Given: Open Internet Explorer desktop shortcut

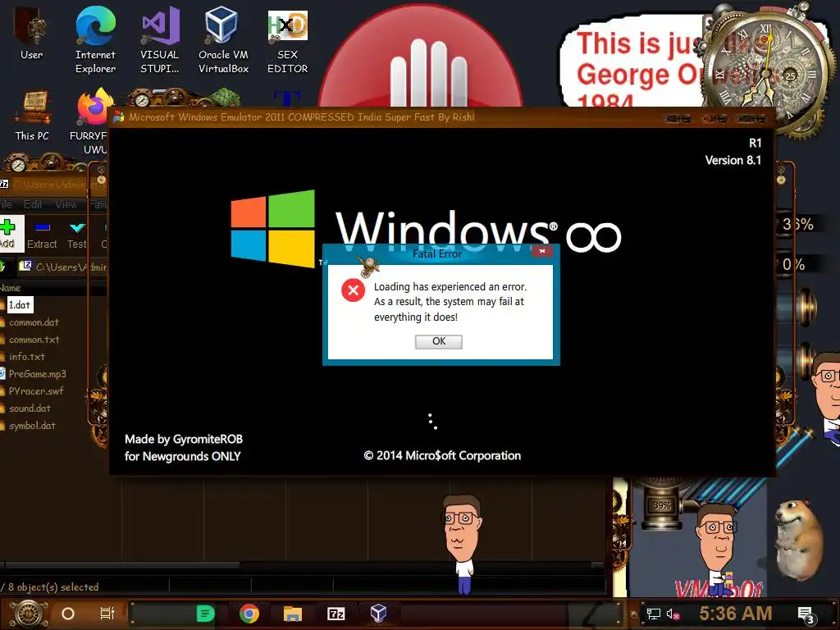Looking at the screenshot, I should [95, 39].
